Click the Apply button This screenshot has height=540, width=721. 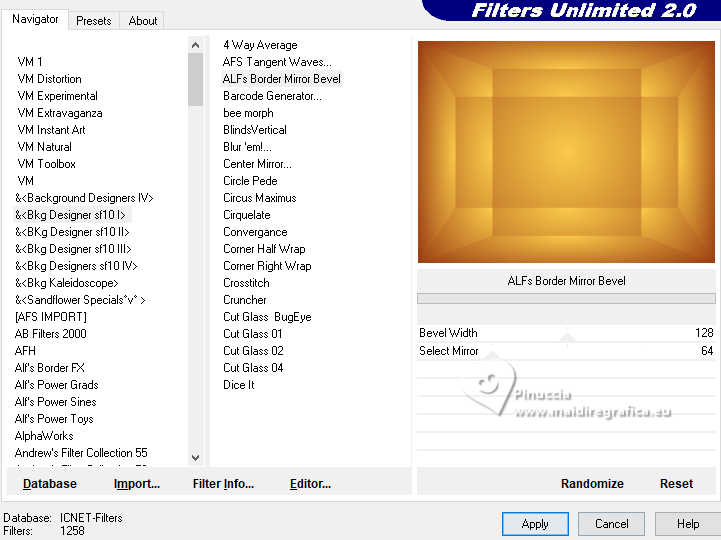(535, 524)
